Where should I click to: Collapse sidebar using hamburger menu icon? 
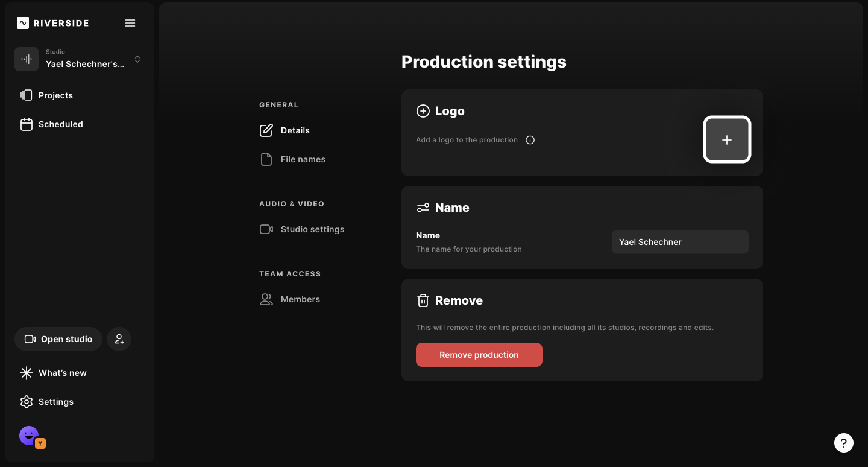click(x=130, y=23)
